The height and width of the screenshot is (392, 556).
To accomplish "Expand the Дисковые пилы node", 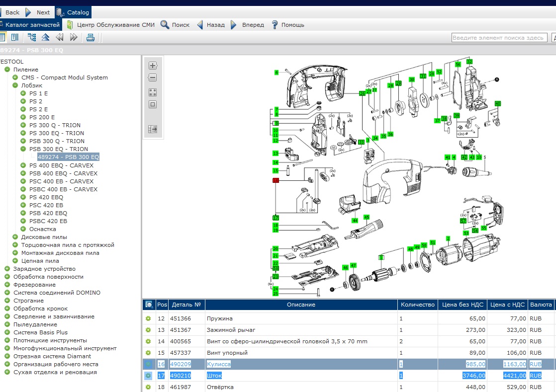I will pyautogui.click(x=15, y=237).
